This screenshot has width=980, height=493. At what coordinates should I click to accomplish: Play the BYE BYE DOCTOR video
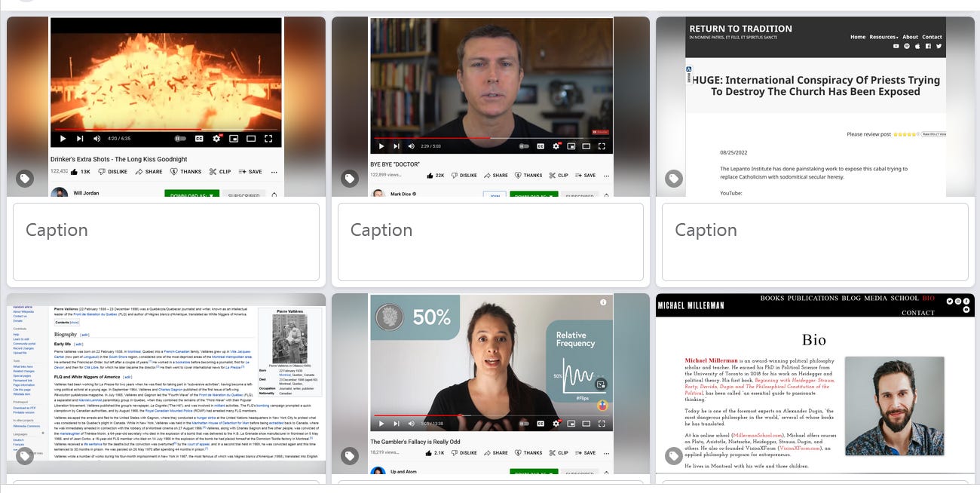(x=381, y=146)
